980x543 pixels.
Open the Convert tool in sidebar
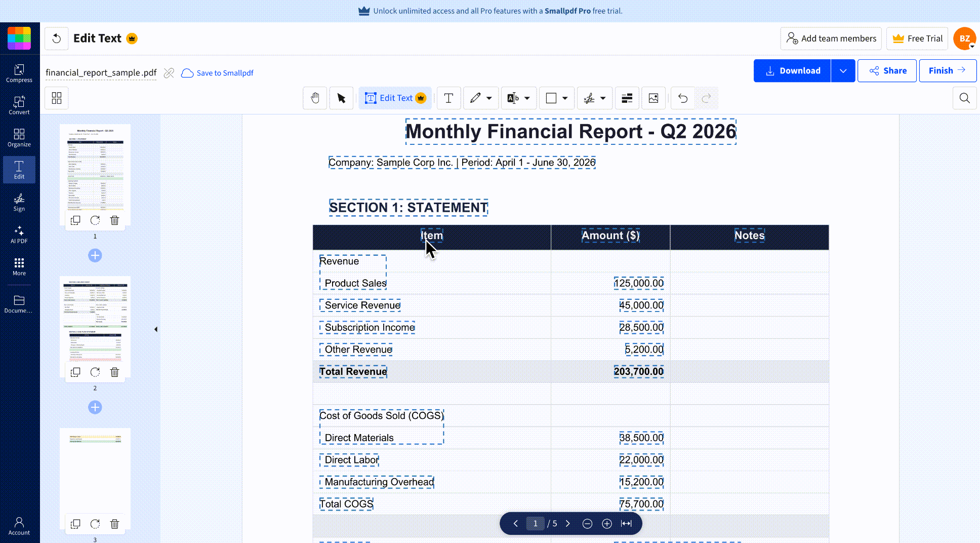(19, 105)
